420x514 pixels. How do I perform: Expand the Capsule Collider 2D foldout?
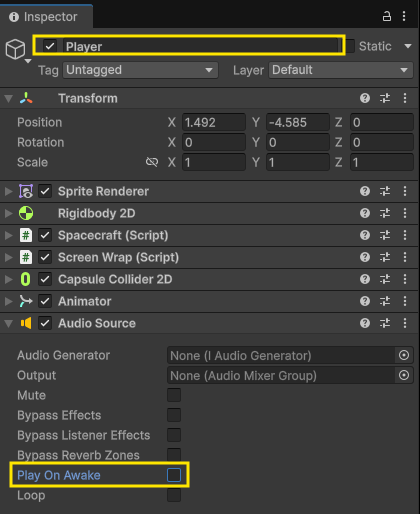pos(8,279)
